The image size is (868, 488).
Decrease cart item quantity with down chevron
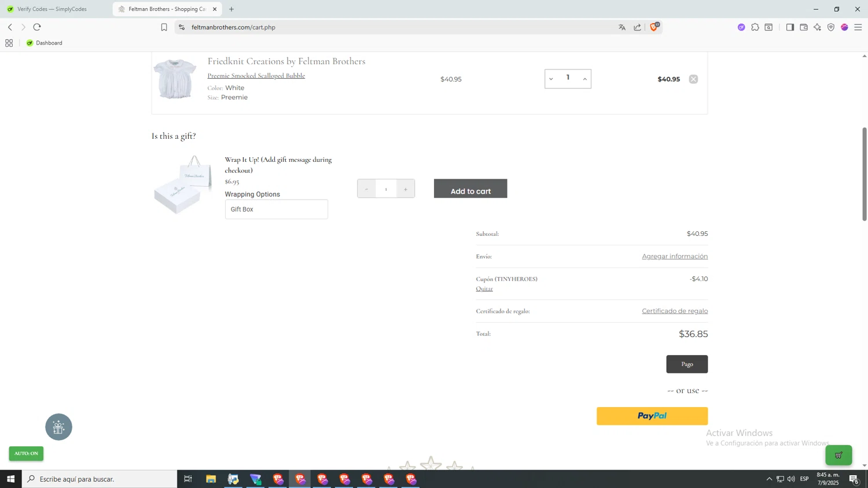pos(551,79)
